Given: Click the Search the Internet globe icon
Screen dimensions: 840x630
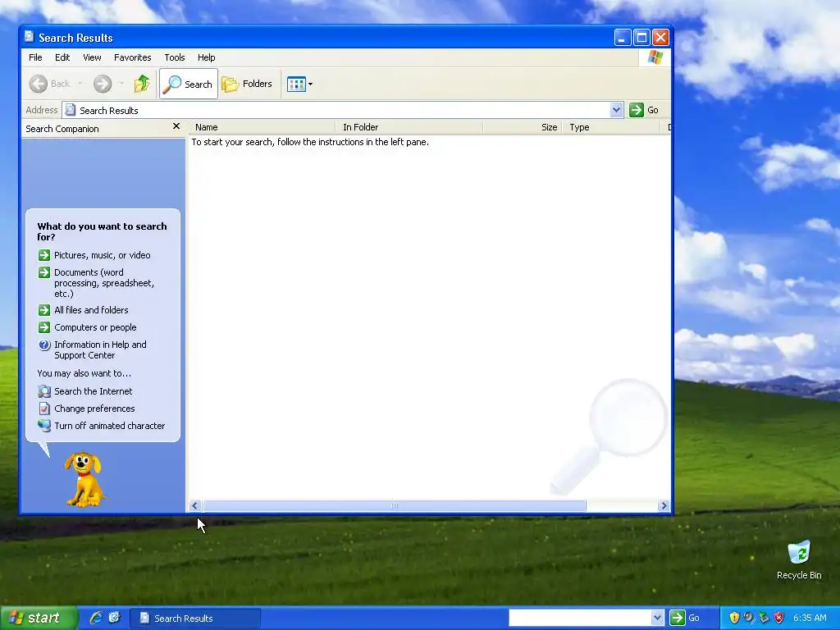Looking at the screenshot, I should pyautogui.click(x=44, y=391).
